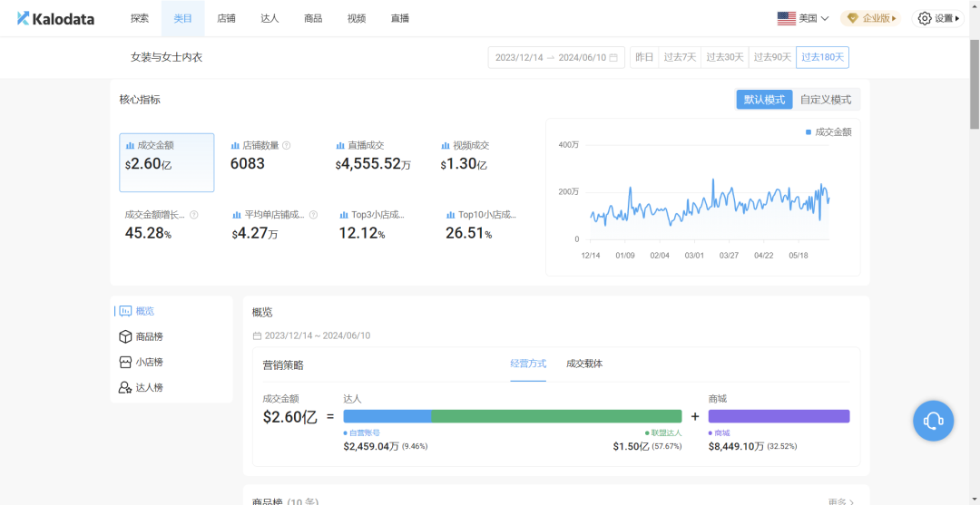Click the gear 设置 settings icon

(x=925, y=18)
